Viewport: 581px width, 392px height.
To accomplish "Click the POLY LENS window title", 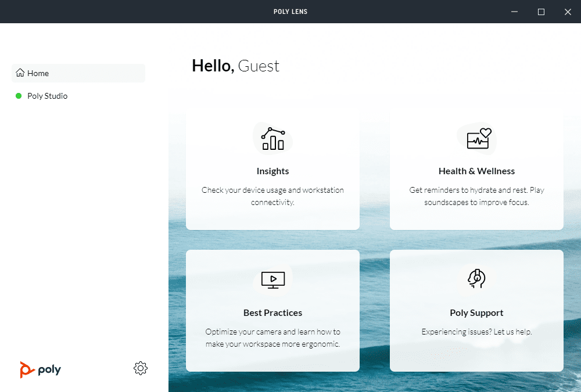I will click(290, 12).
